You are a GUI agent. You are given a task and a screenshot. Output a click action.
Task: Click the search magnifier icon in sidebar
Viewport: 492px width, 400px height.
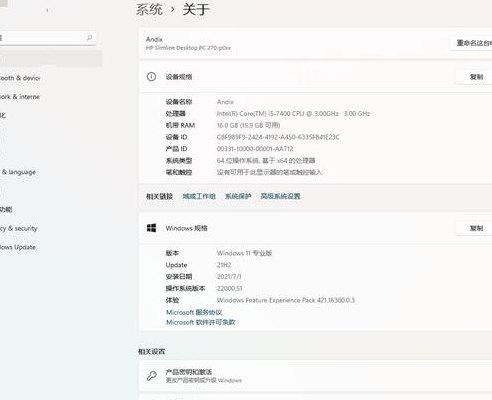pyautogui.click(x=89, y=38)
